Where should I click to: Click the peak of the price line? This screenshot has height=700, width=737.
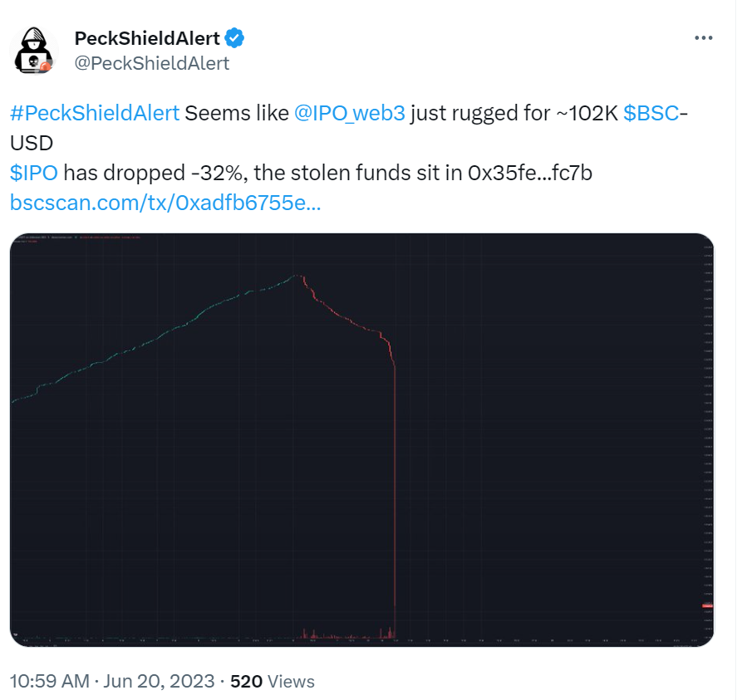coord(296,276)
